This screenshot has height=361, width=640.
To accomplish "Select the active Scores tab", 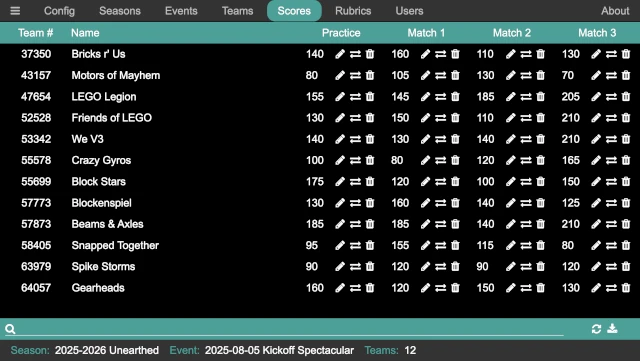I will click(294, 11).
